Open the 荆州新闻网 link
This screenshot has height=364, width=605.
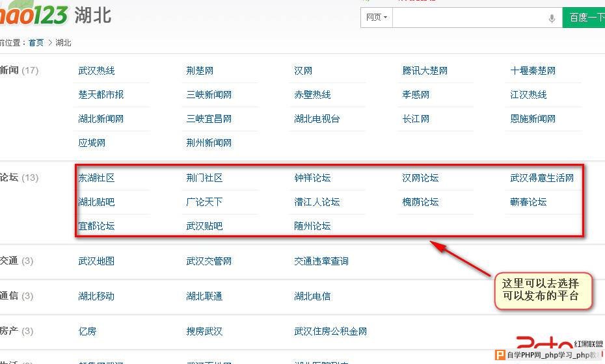209,142
